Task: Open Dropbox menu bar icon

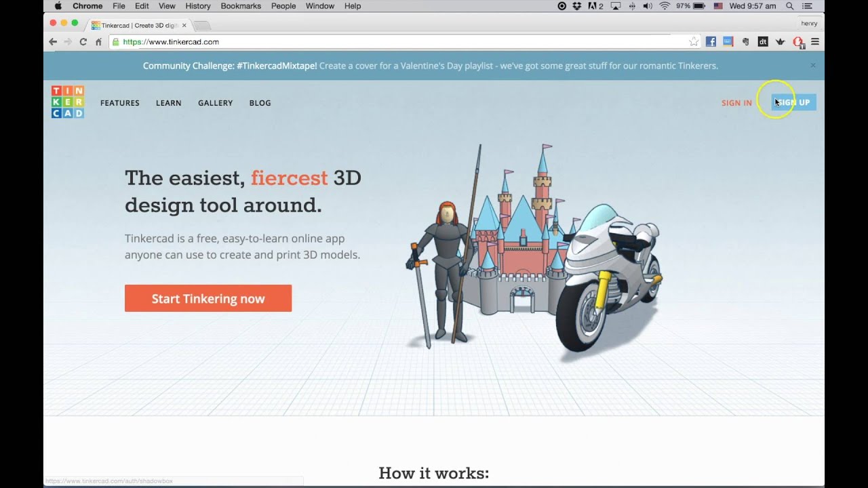Action: click(x=577, y=6)
